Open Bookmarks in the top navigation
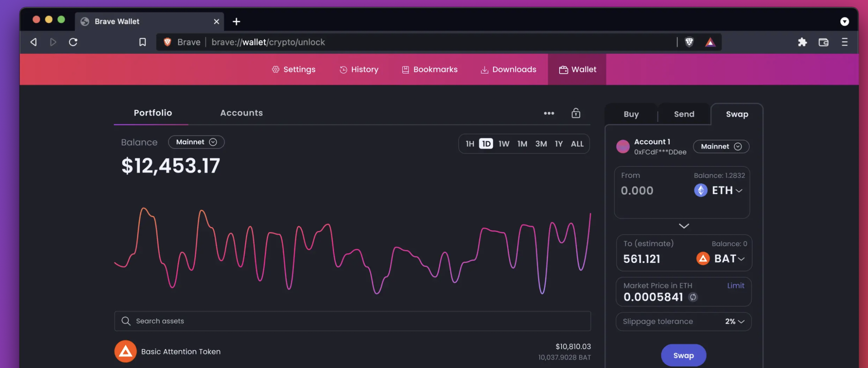This screenshot has height=368, width=868. pyautogui.click(x=430, y=69)
